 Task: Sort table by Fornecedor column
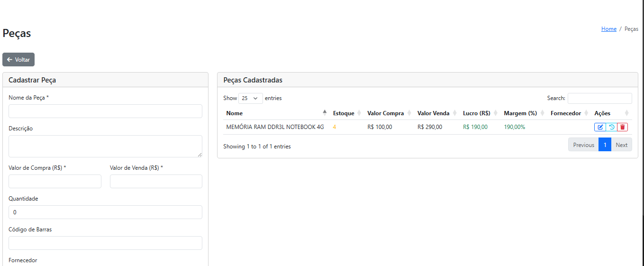(570, 113)
